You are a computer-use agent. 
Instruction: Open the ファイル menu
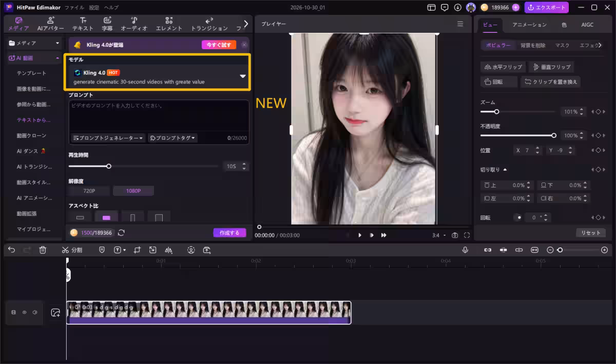(x=74, y=8)
